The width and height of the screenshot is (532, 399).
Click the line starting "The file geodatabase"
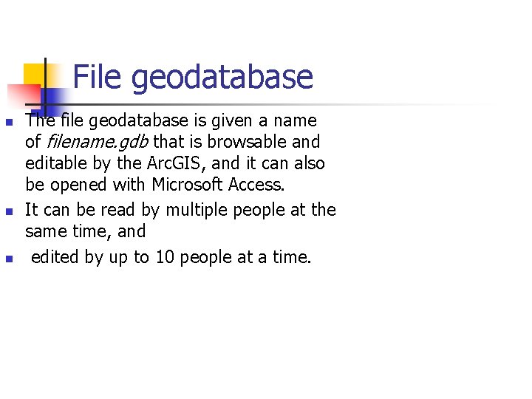tap(171, 120)
